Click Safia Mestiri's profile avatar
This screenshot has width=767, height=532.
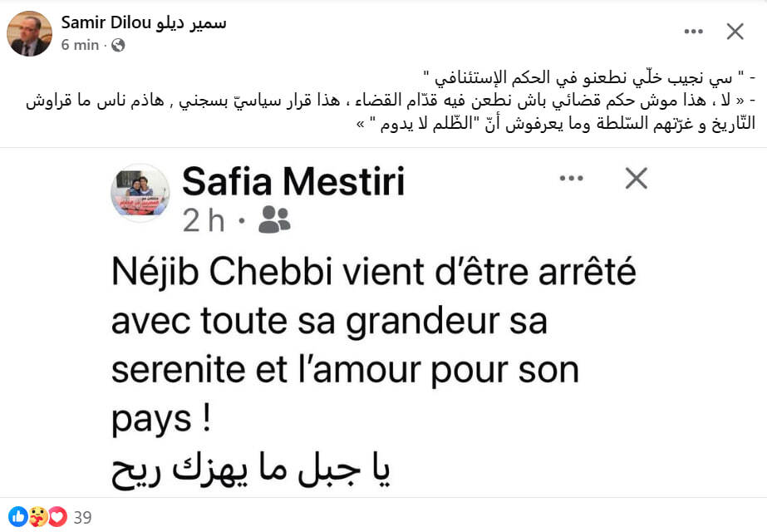tap(140, 193)
